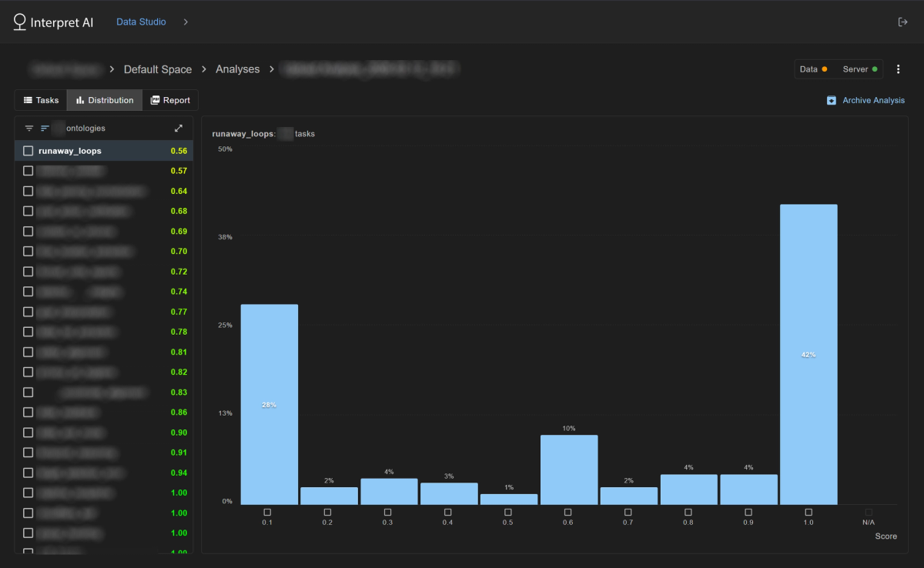Click the Score axis label
The width and height of the screenshot is (924, 568).
tap(886, 536)
